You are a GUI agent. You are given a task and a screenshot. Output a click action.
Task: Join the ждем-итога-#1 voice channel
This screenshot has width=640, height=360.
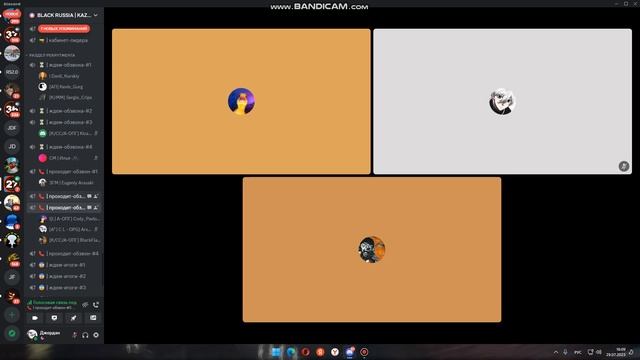64,265
